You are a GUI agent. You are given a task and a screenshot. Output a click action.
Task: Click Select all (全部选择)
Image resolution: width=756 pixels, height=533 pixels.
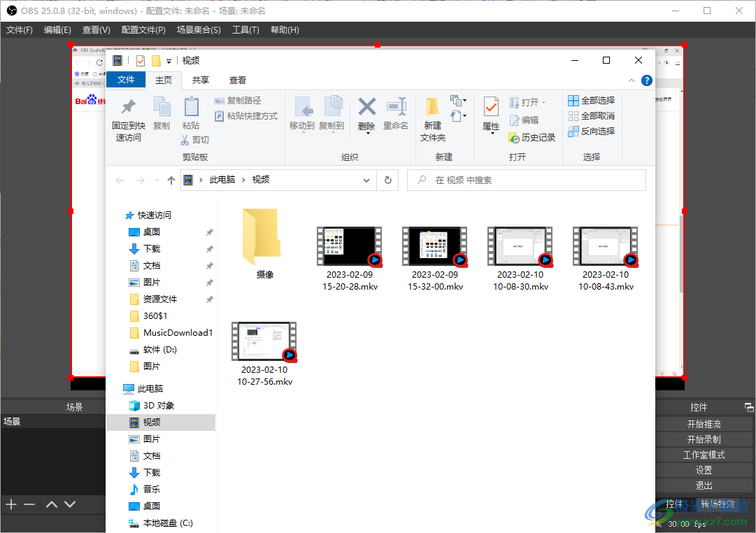pyautogui.click(x=592, y=100)
